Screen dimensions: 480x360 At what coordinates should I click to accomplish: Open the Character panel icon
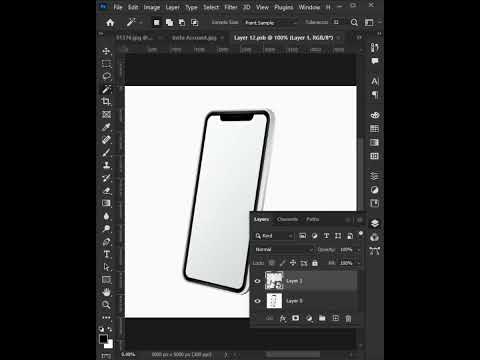[x=375, y=81]
